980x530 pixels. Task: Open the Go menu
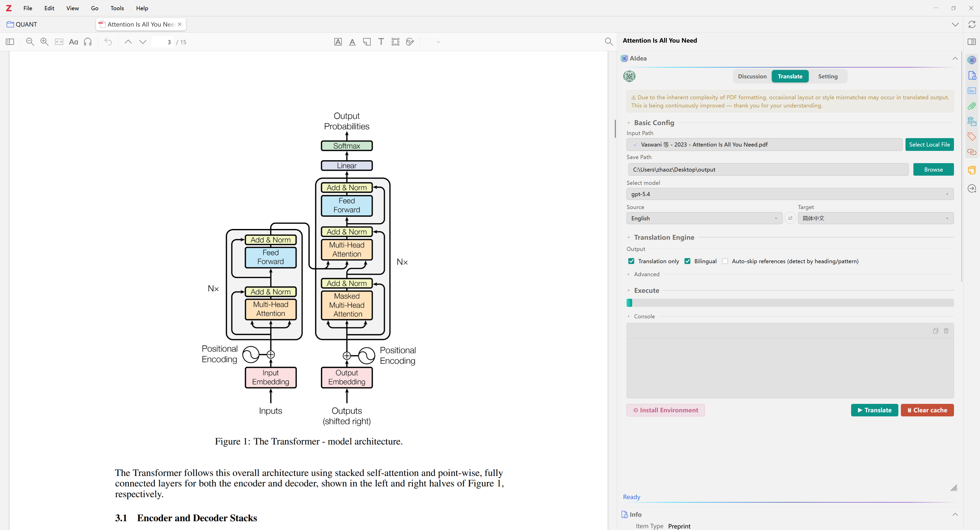pyautogui.click(x=95, y=8)
